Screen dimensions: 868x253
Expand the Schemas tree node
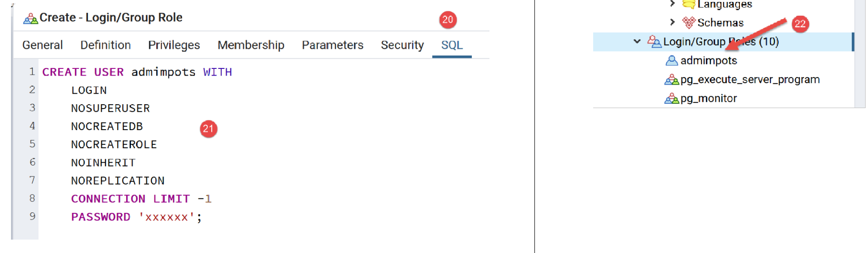(x=673, y=22)
